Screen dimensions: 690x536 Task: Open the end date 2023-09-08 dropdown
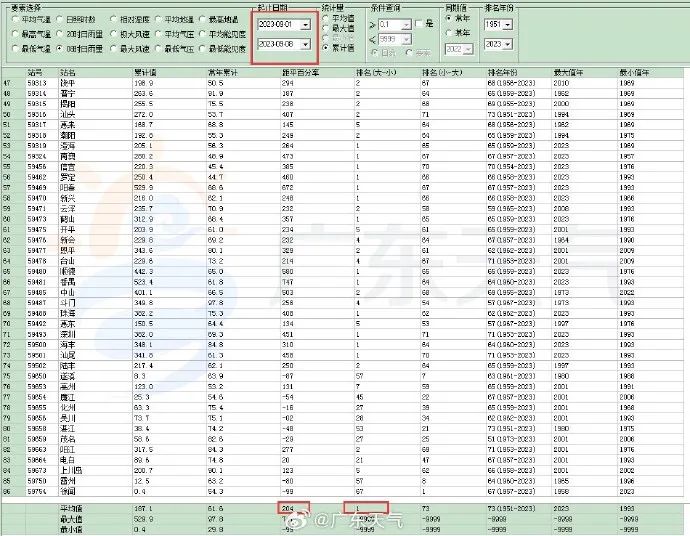click(305, 44)
